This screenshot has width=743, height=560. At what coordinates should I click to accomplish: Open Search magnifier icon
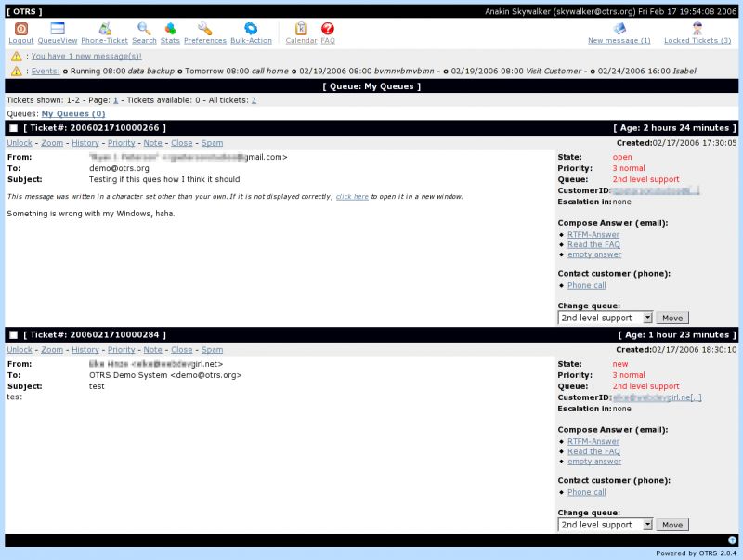[144, 29]
